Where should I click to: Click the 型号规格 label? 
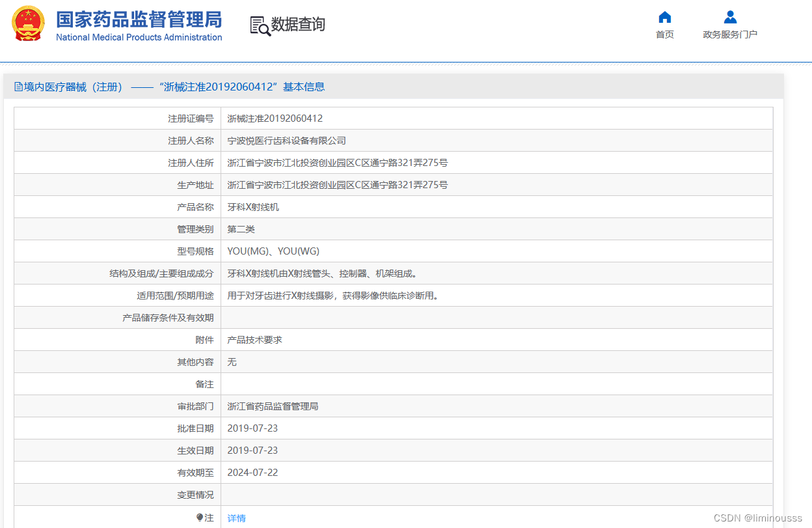click(x=195, y=251)
